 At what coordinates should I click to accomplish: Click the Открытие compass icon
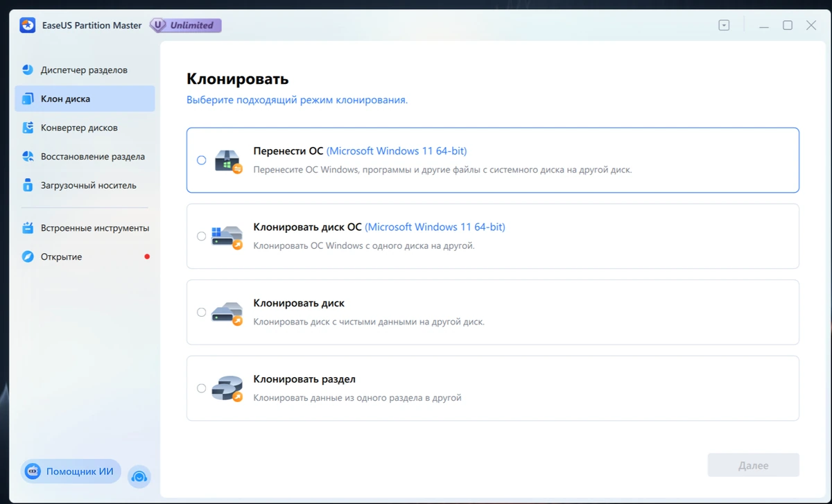[x=28, y=257]
